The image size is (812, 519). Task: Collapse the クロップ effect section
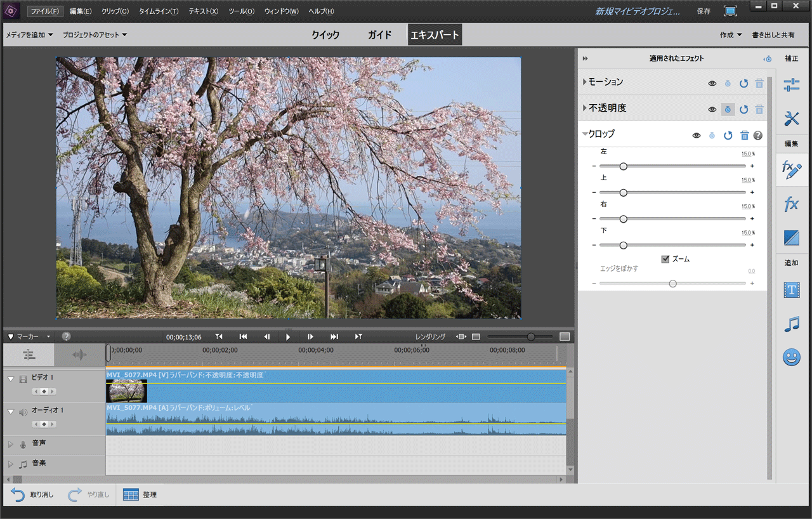click(585, 135)
